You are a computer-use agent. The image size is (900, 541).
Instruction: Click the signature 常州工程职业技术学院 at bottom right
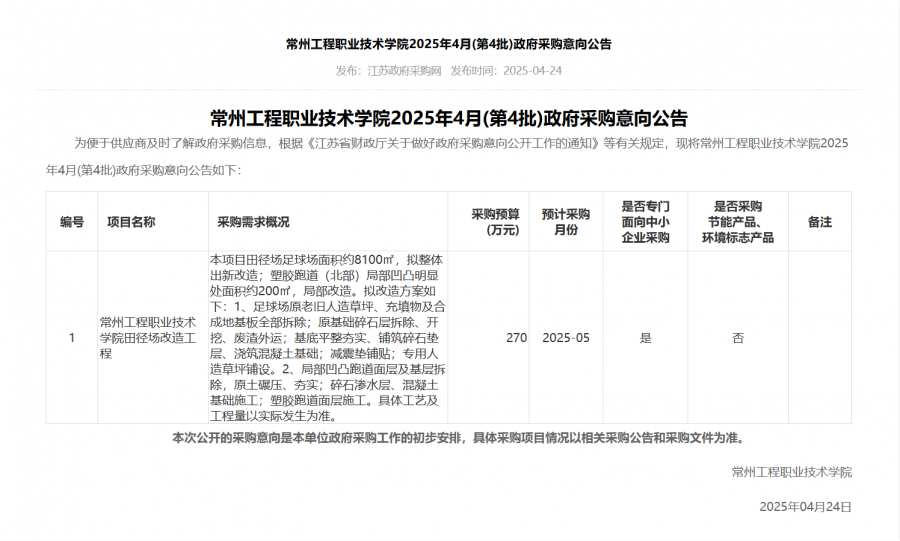pos(792,472)
